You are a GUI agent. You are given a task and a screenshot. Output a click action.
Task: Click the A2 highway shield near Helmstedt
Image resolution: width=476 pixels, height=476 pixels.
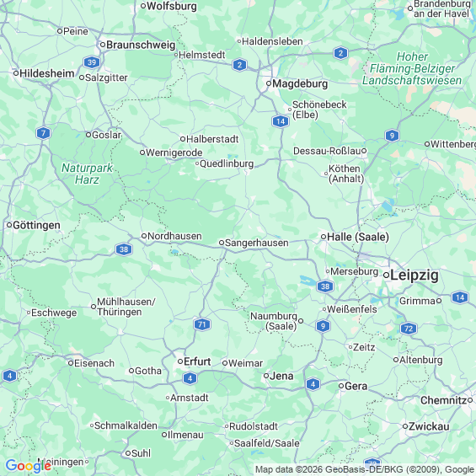pos(239,65)
